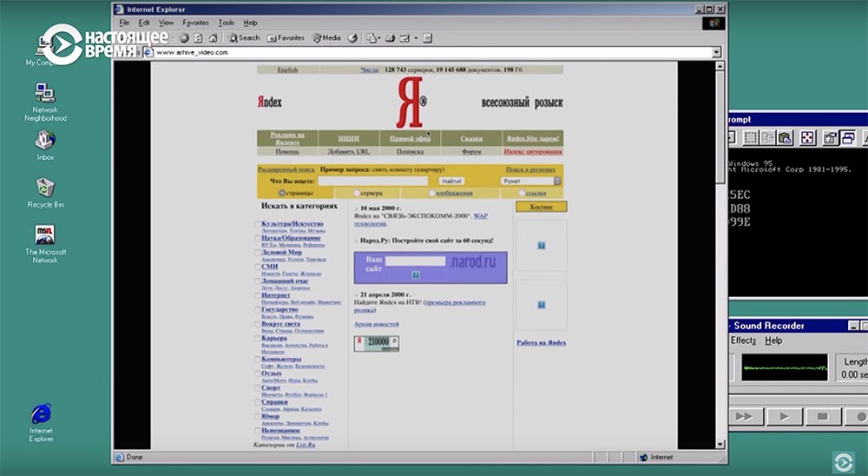
Task: Click the Background icon in command prompt toolbar
Action: pos(847,138)
